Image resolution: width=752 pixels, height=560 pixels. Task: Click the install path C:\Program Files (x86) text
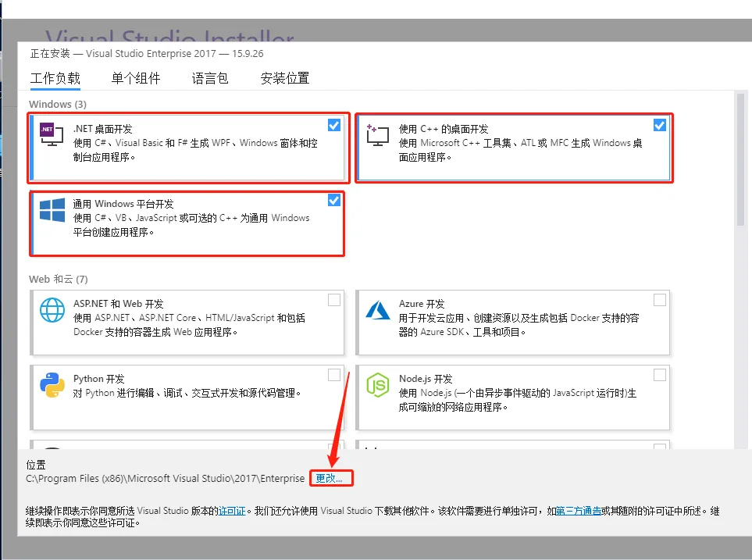pyautogui.click(x=165, y=479)
